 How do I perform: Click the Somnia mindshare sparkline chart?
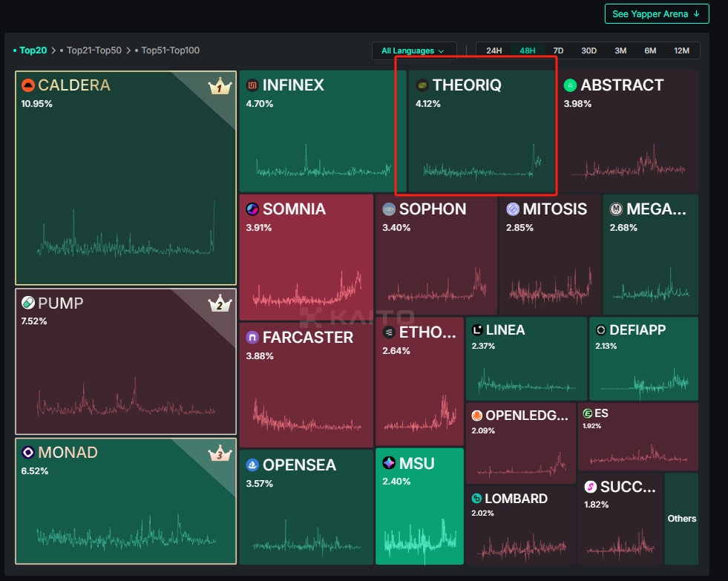(x=307, y=289)
